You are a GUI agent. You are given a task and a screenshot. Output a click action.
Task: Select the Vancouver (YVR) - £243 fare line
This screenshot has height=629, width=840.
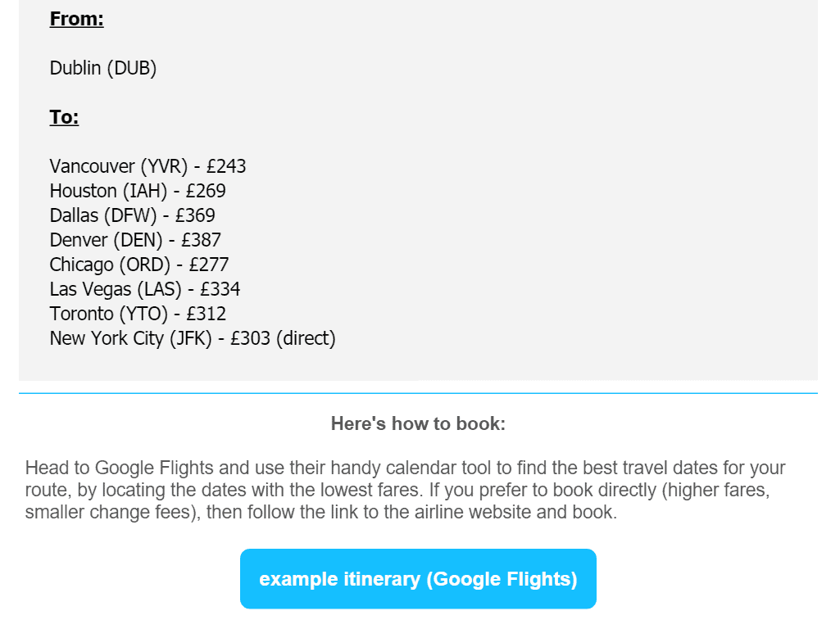(148, 166)
